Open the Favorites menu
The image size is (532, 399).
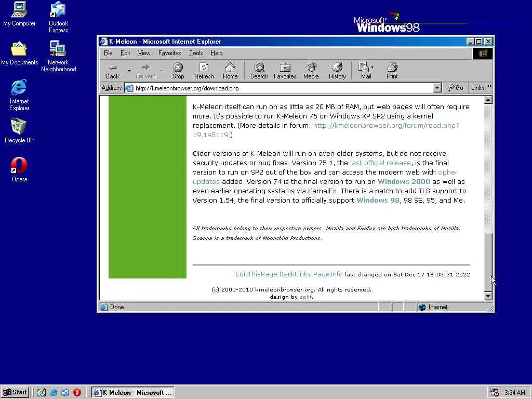tap(170, 53)
